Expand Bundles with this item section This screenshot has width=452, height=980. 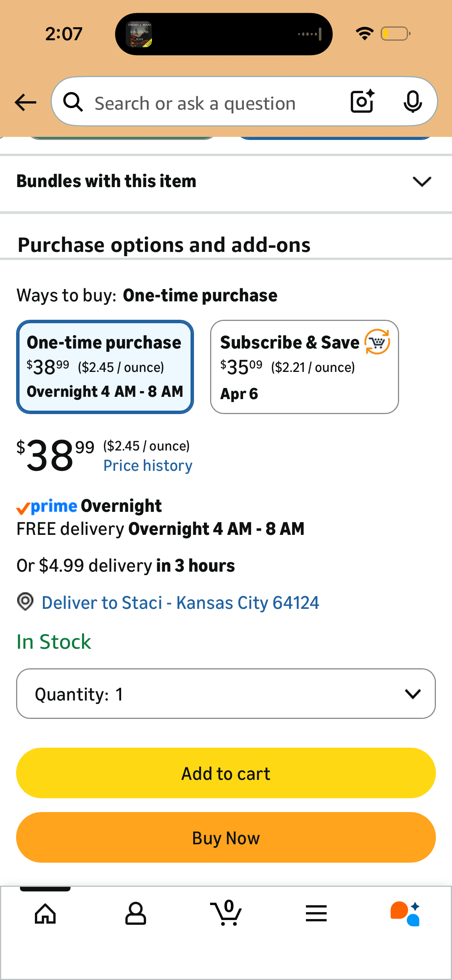(226, 181)
